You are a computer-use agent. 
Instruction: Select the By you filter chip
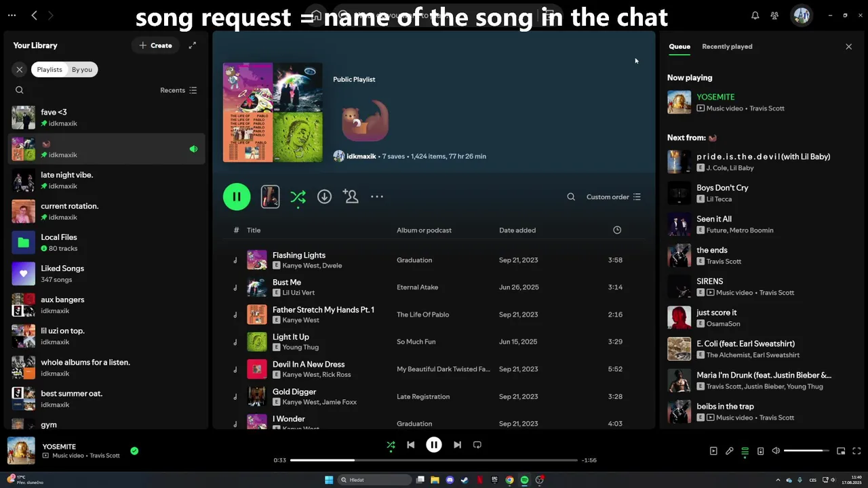tap(82, 69)
